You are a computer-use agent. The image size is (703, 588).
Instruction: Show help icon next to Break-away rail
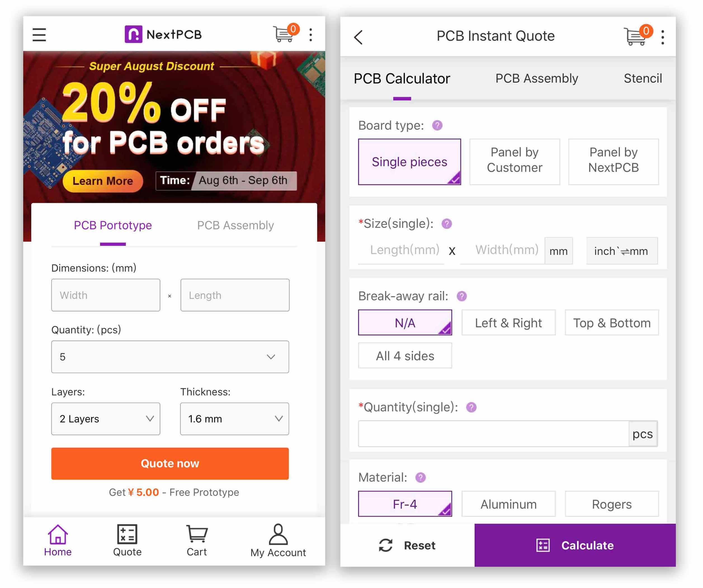click(x=462, y=296)
